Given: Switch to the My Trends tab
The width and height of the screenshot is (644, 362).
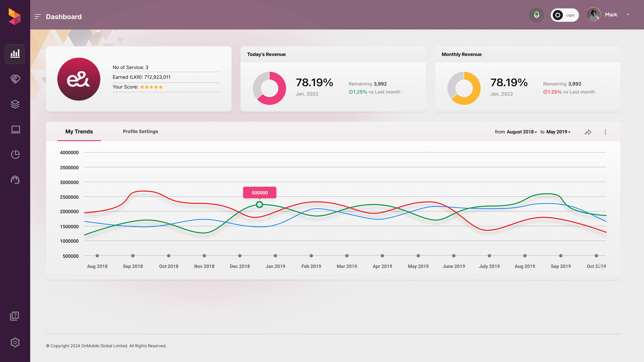Looking at the screenshot, I should [79, 132].
